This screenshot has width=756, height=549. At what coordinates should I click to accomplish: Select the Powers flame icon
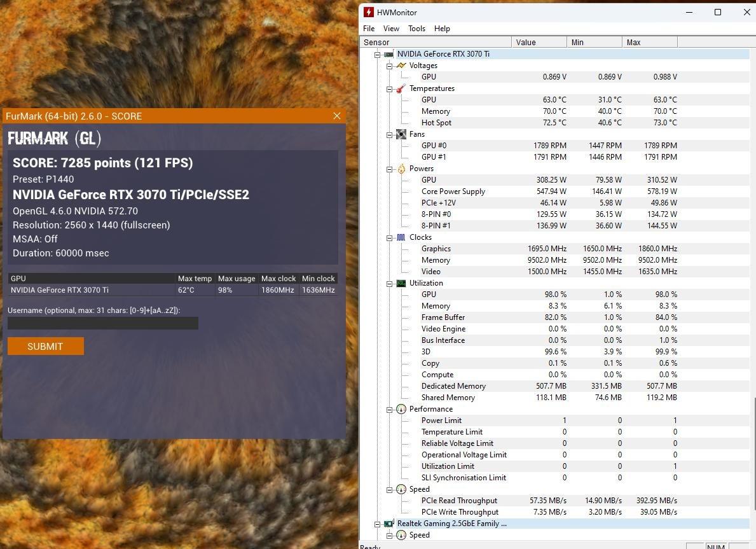pyautogui.click(x=401, y=169)
